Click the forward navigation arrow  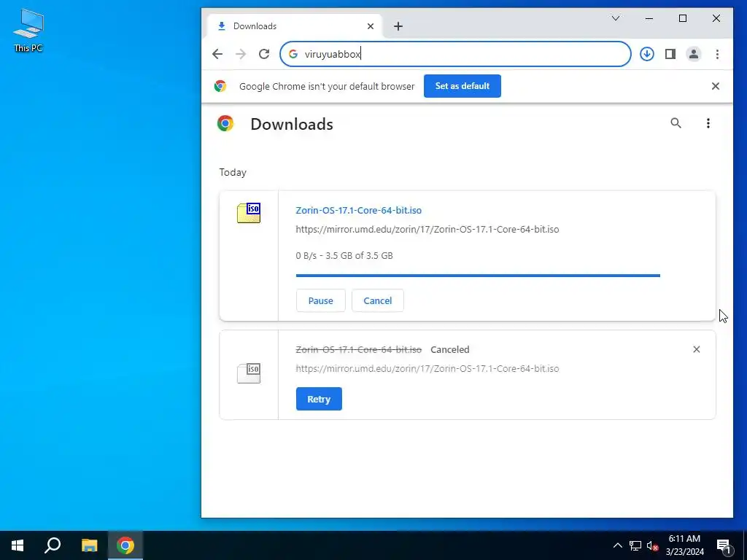coord(241,54)
